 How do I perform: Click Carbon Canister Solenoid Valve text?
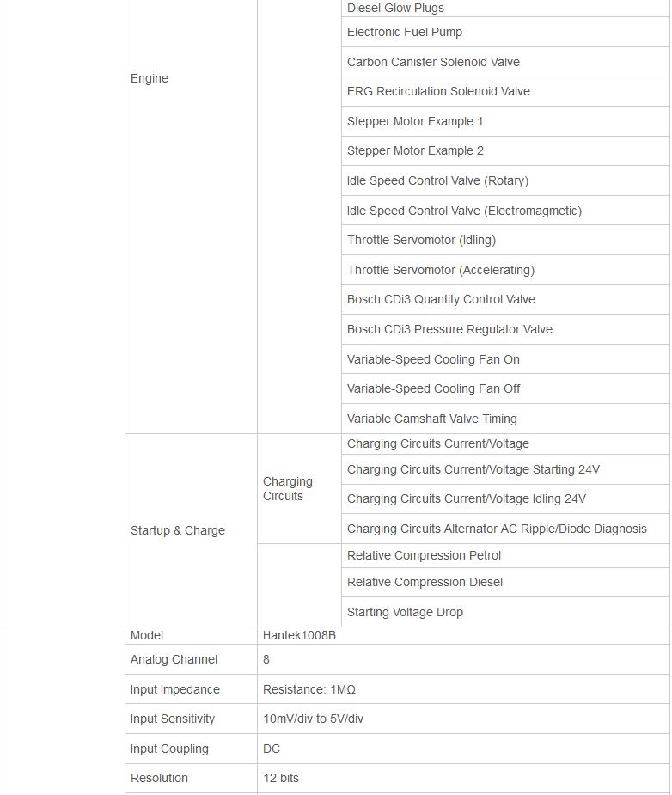433,62
